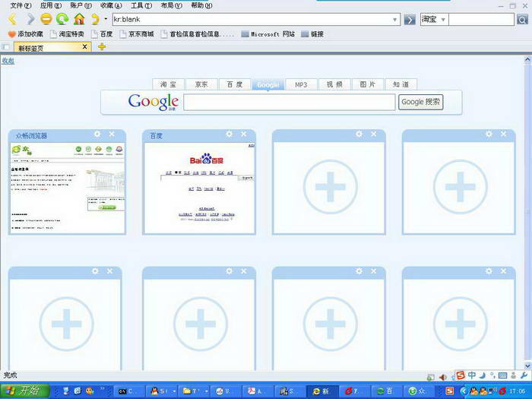Open the 账户 menu

pos(81,5)
